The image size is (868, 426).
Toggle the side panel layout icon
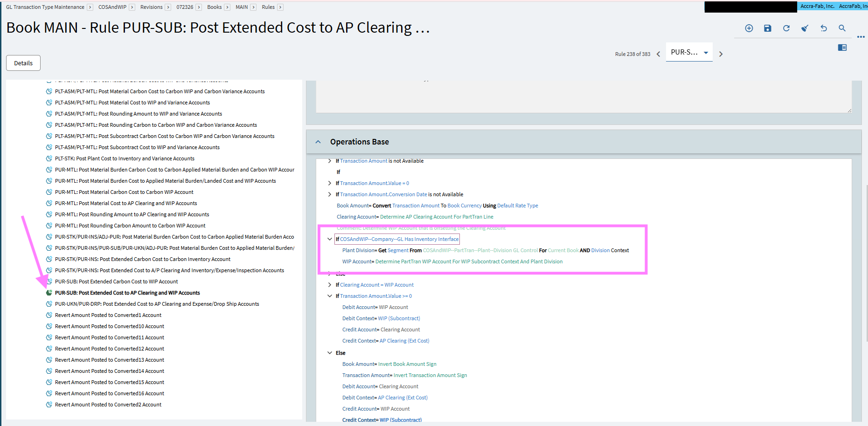click(x=842, y=48)
